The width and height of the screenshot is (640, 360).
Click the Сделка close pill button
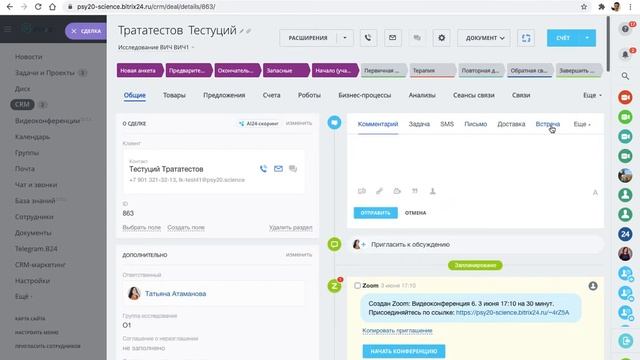pyautogui.click(x=85, y=31)
